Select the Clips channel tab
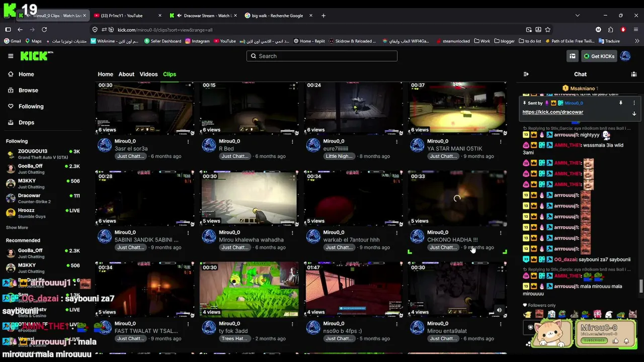The image size is (644, 362). [x=170, y=74]
